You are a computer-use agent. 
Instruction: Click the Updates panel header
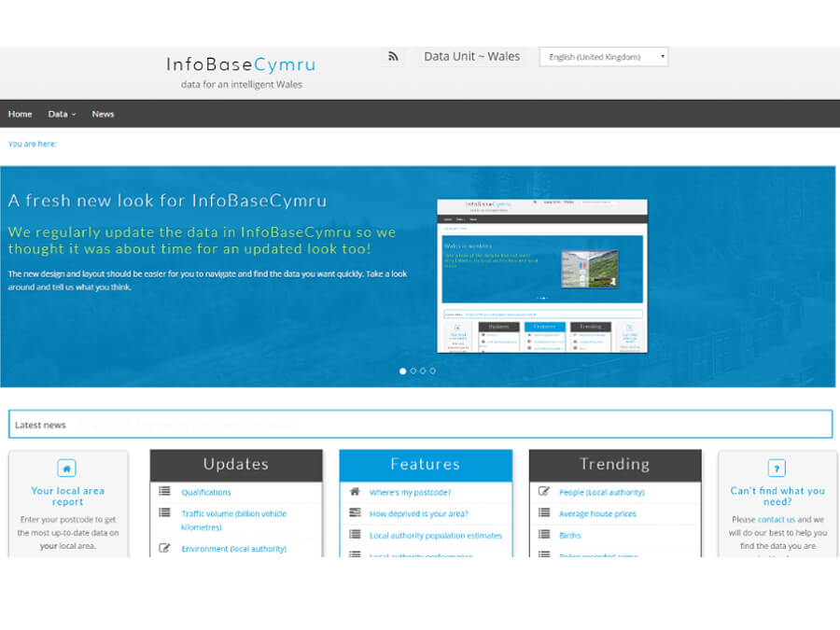[x=236, y=465]
